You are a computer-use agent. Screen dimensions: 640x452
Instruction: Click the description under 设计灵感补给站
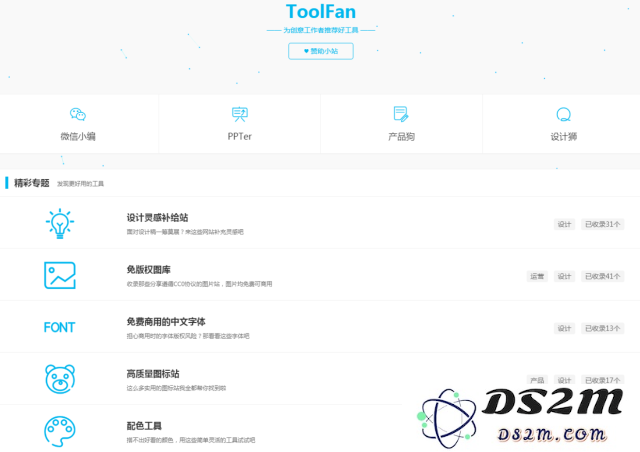click(x=185, y=232)
